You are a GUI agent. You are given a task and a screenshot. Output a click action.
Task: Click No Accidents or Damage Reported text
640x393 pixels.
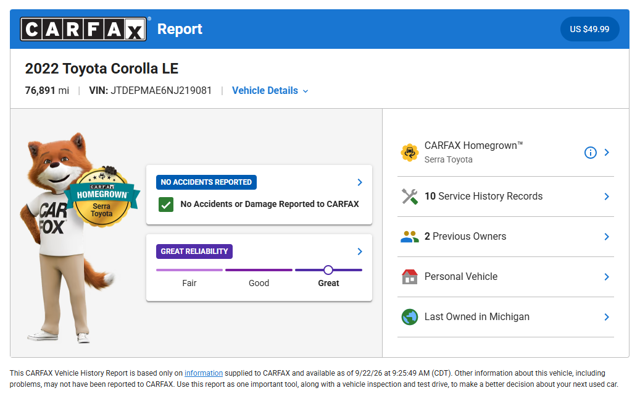point(269,204)
